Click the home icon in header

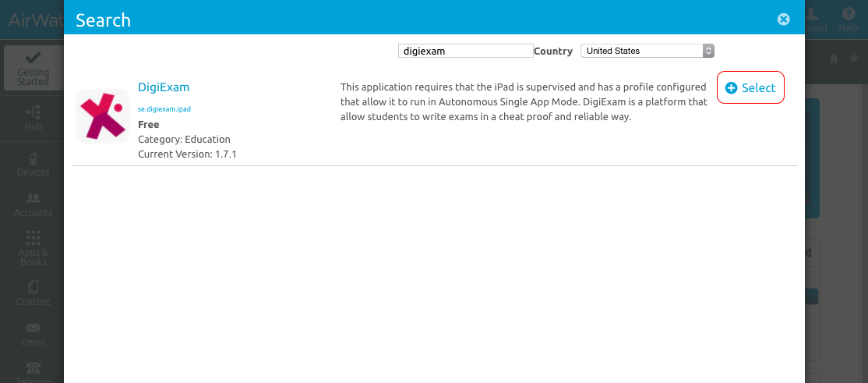[x=834, y=59]
